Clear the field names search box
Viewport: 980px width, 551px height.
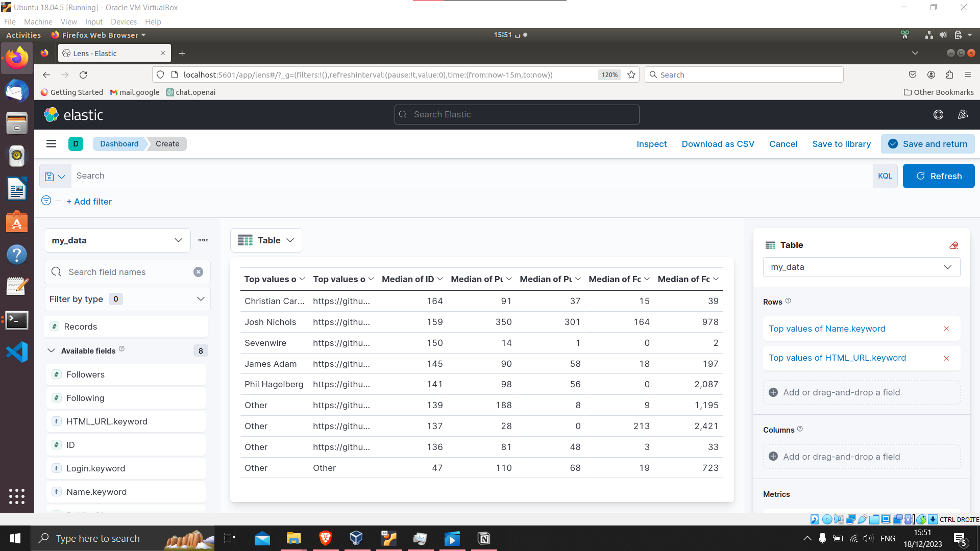[x=198, y=272]
